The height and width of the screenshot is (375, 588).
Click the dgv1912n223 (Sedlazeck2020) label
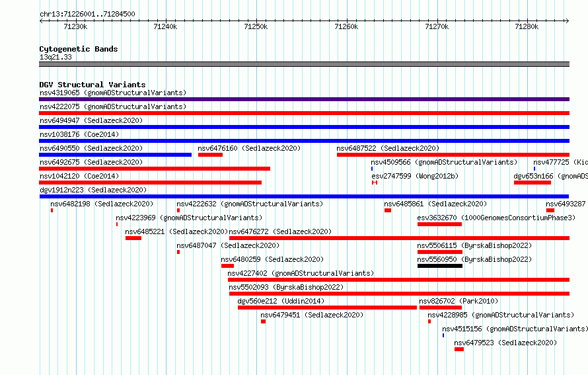93,190
